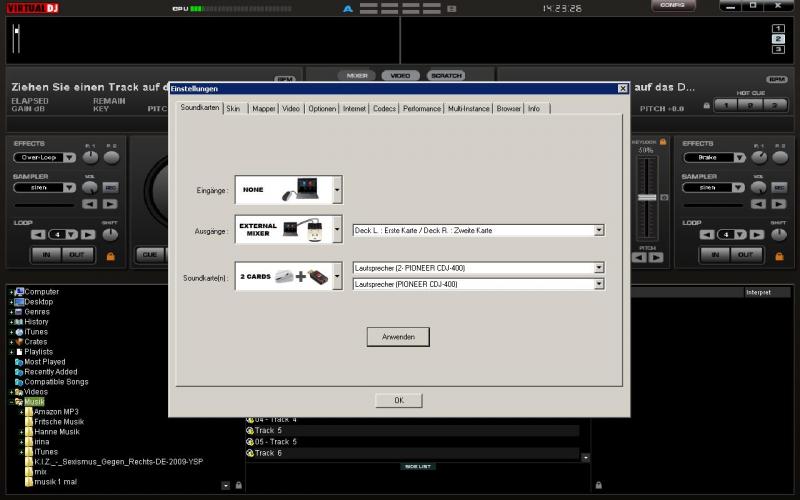The width and height of the screenshot is (800, 500).
Task: Select the Optionen tab
Action: 322,109
